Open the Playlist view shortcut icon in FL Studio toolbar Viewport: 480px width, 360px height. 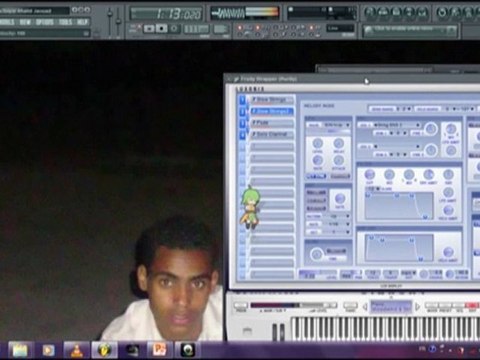point(370,13)
